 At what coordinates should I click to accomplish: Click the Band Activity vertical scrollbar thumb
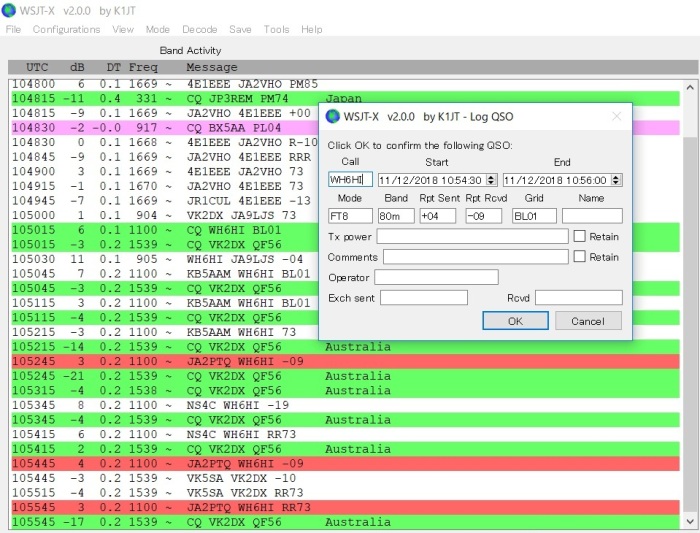click(690, 325)
